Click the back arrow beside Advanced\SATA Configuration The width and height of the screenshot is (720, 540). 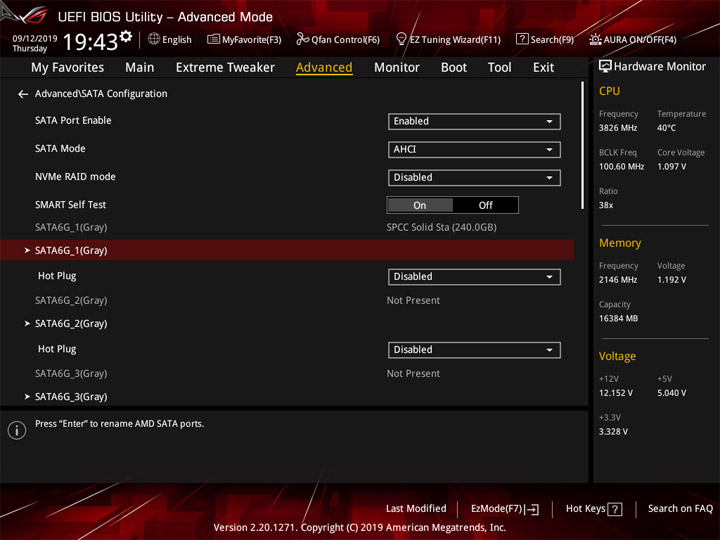coord(23,94)
